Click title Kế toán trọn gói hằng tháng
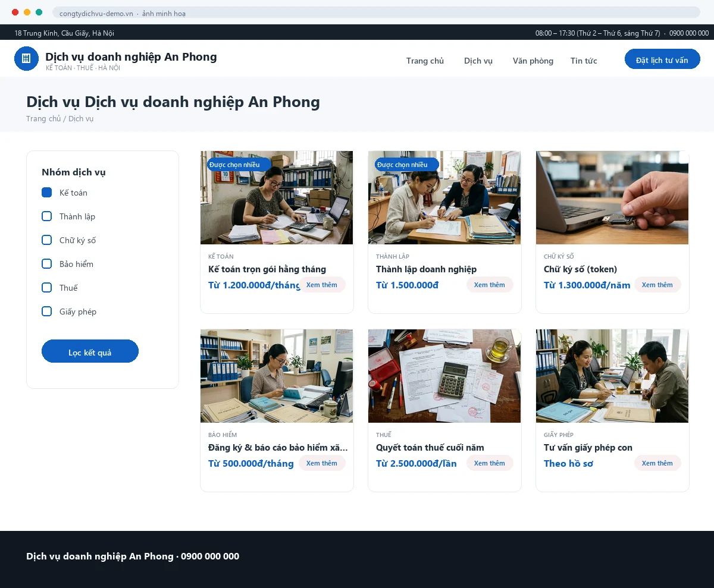The width and height of the screenshot is (714, 588). coord(267,269)
